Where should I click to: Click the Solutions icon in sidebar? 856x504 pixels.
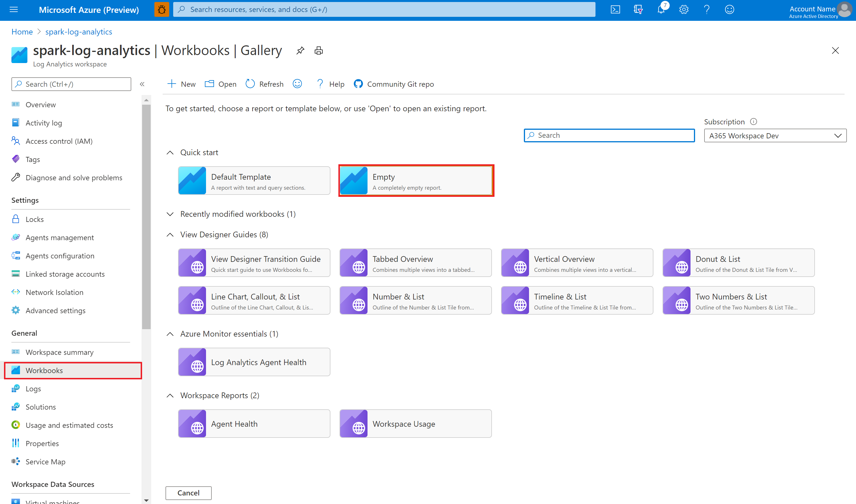[16, 406]
